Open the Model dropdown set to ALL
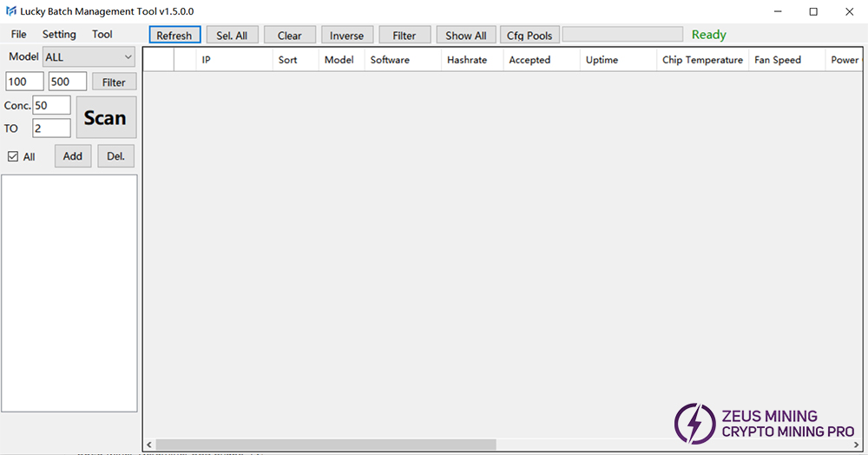Screen dimensions: 868x455 click(x=89, y=57)
